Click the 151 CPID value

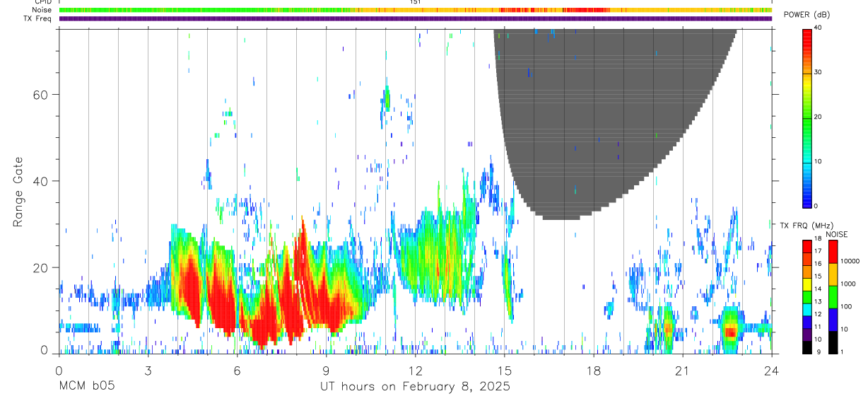415,2
